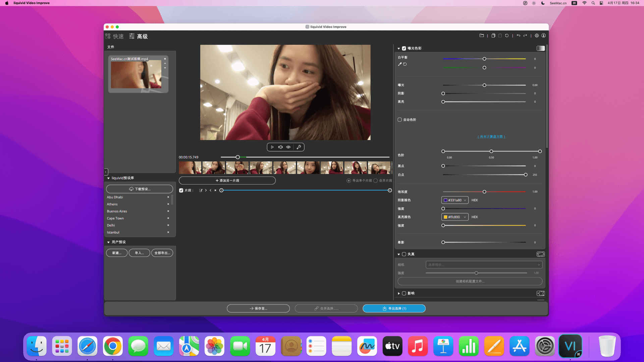Delete the Istanbul preset
This screenshot has width=644, height=362.
168,232
